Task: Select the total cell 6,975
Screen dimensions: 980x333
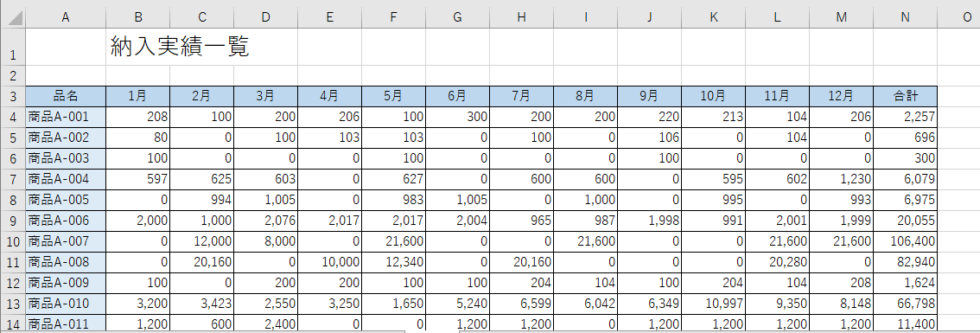Action: coord(905,201)
